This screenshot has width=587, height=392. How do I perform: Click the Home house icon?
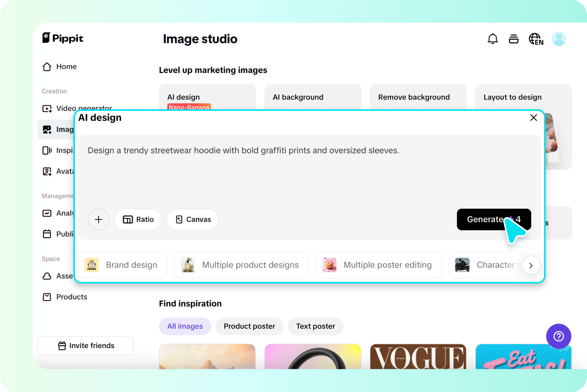(x=47, y=67)
